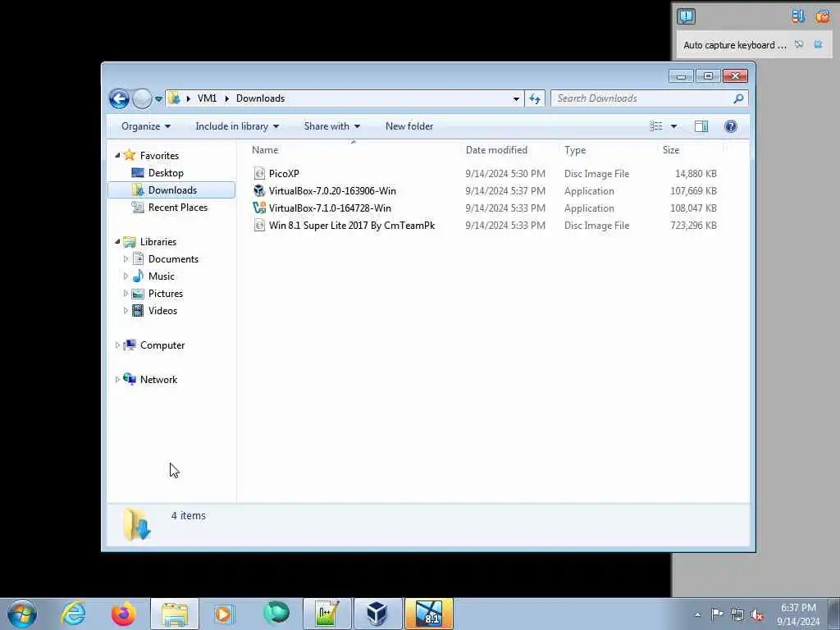Select Computer in navigation pane
Screen dimensions: 840x630
(x=162, y=345)
